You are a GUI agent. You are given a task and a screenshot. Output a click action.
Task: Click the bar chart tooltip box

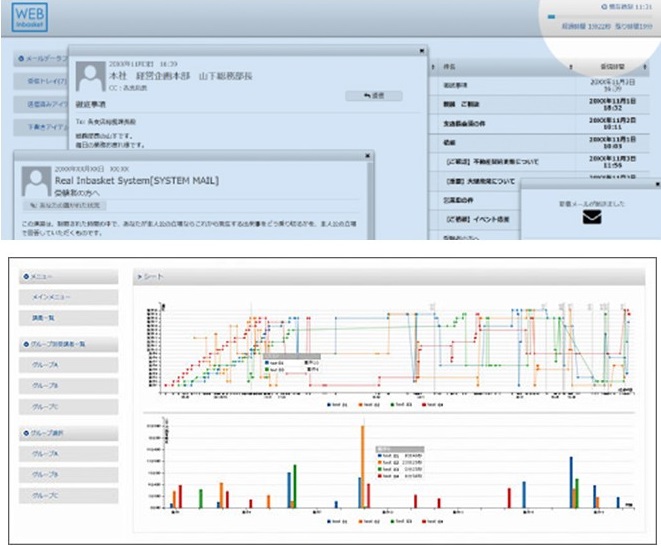(400, 463)
